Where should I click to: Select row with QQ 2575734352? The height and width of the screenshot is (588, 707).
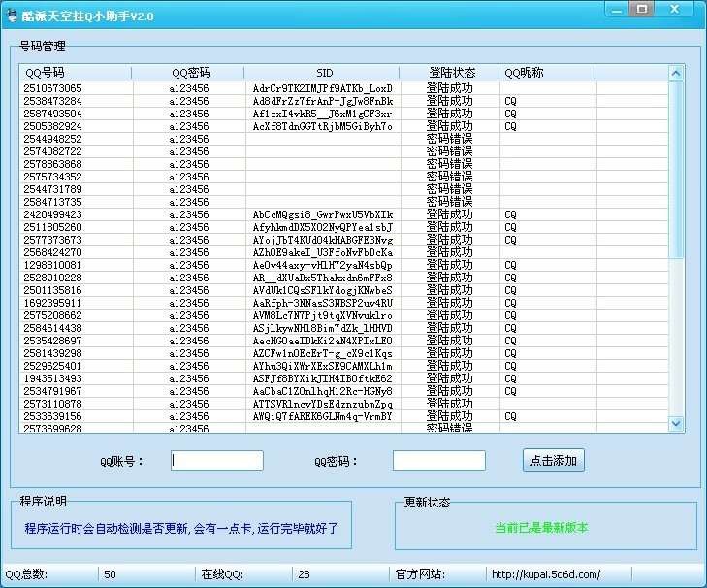[344, 177]
